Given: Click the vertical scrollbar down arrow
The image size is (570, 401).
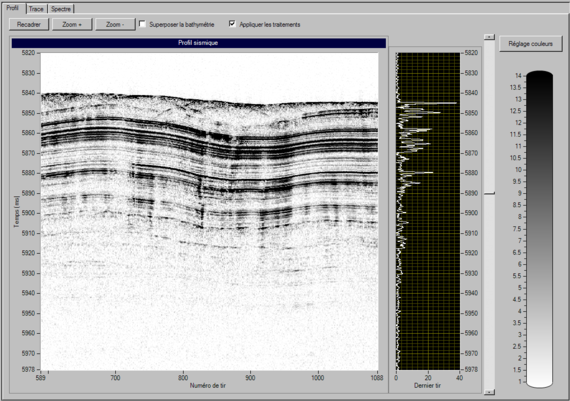Looking at the screenshot, I should (489, 392).
